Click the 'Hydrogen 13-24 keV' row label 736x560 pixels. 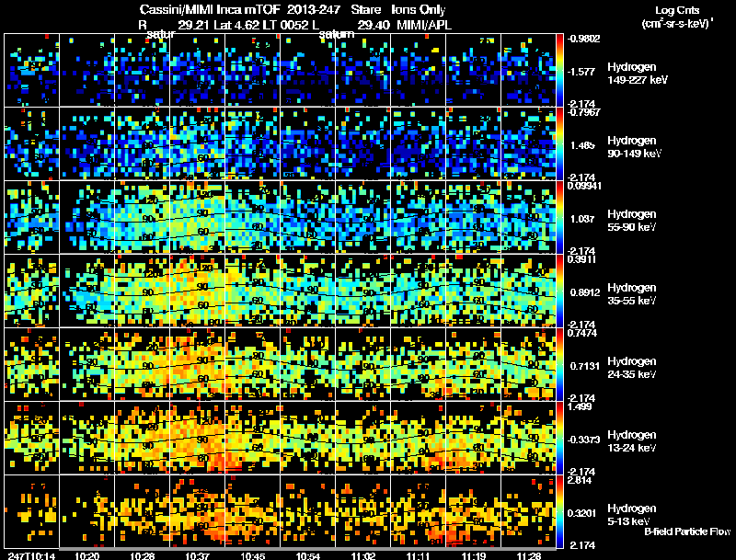coord(632,441)
